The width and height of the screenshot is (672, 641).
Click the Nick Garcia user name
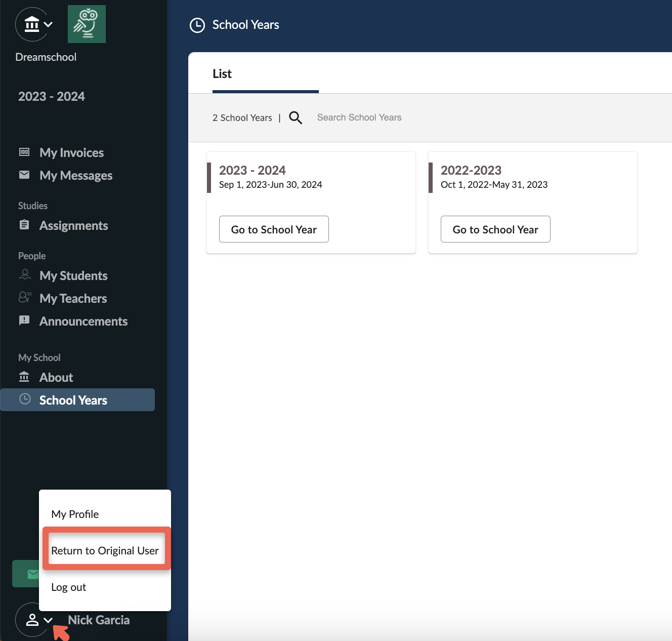click(x=99, y=620)
